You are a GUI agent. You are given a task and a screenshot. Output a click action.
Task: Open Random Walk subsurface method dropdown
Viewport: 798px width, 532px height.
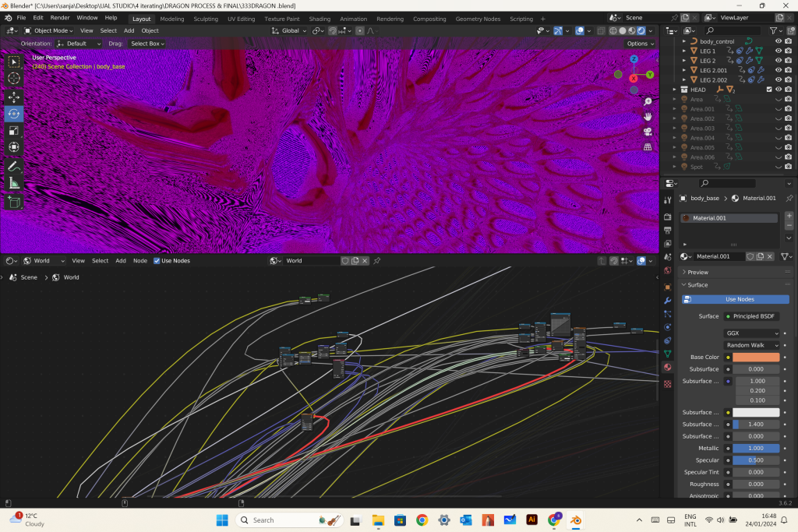coord(751,345)
